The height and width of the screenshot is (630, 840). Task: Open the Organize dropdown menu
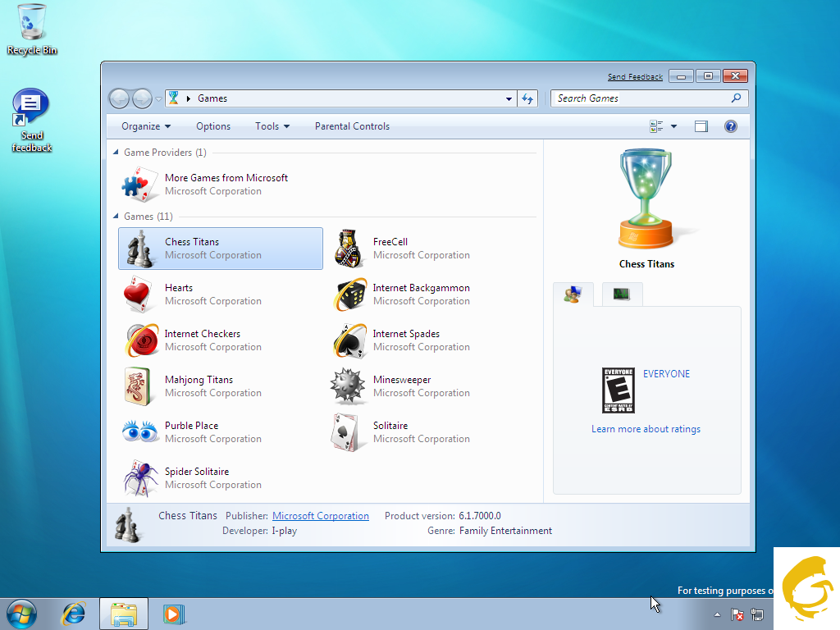pos(146,126)
